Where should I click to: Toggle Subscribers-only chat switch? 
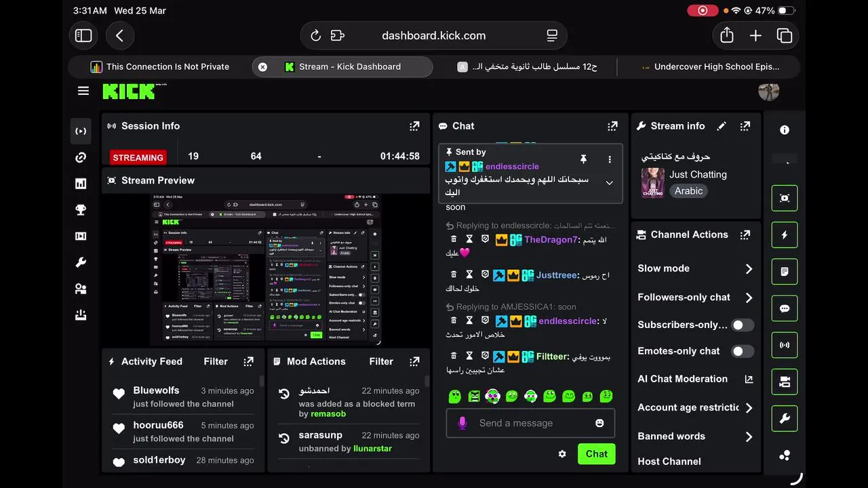[x=743, y=325]
